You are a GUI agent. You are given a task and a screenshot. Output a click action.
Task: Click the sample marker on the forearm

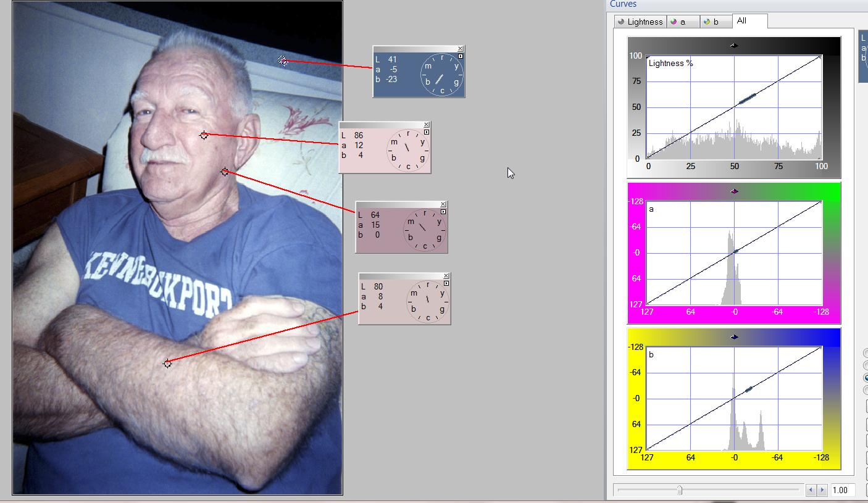(167, 364)
